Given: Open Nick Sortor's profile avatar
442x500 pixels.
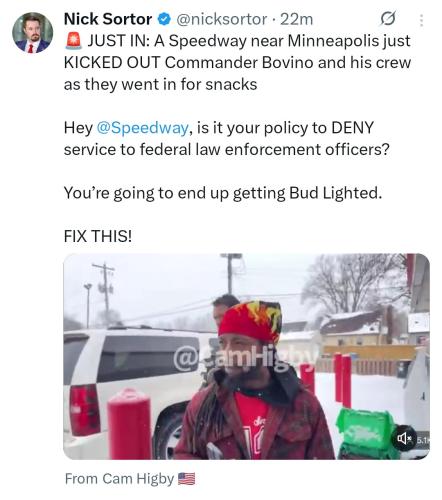Looking at the screenshot, I should tap(32, 33).
